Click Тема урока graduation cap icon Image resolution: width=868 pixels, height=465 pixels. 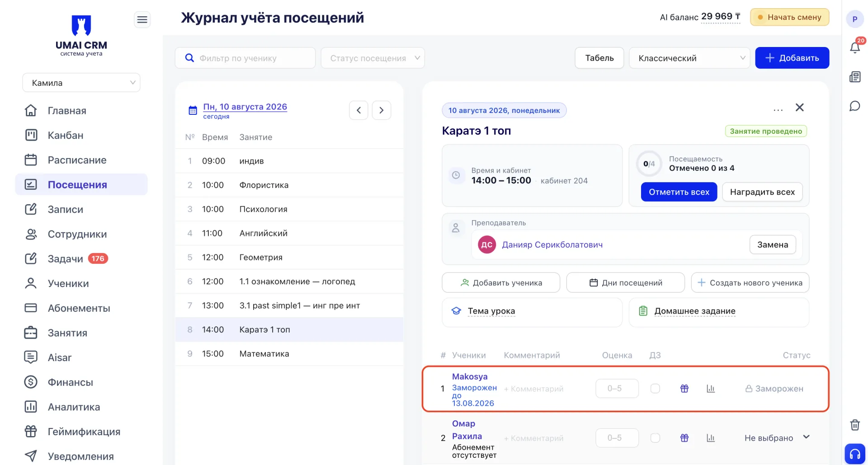tap(456, 311)
